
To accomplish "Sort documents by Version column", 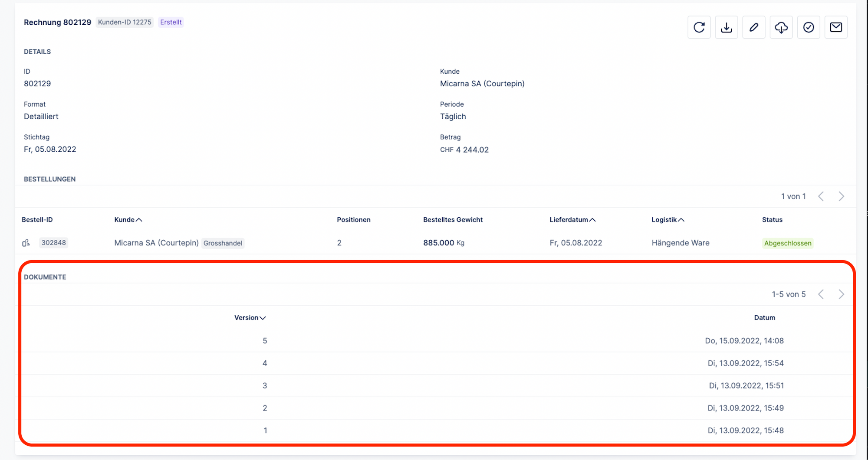I will [x=250, y=318].
